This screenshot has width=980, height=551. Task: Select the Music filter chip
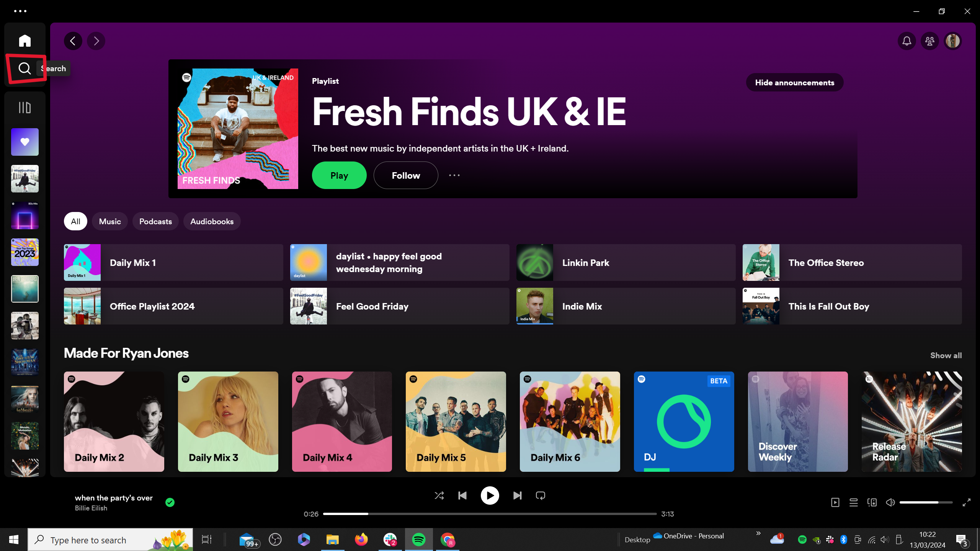pyautogui.click(x=110, y=221)
